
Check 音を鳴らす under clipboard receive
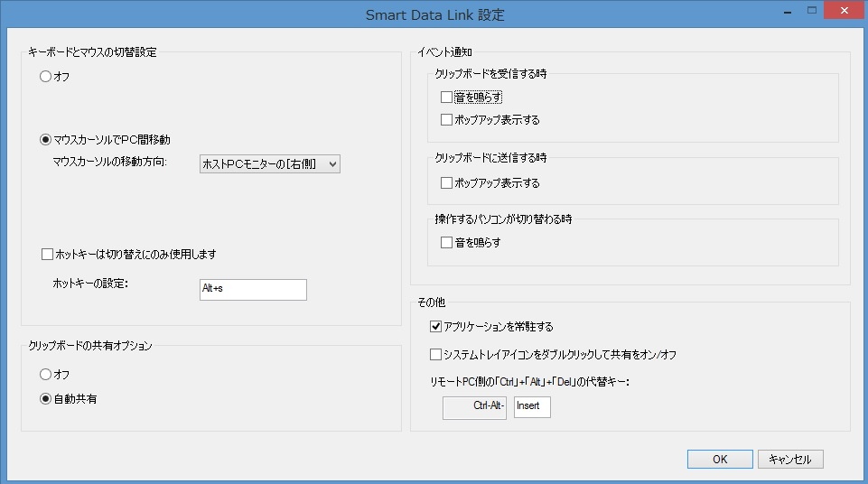coord(446,97)
